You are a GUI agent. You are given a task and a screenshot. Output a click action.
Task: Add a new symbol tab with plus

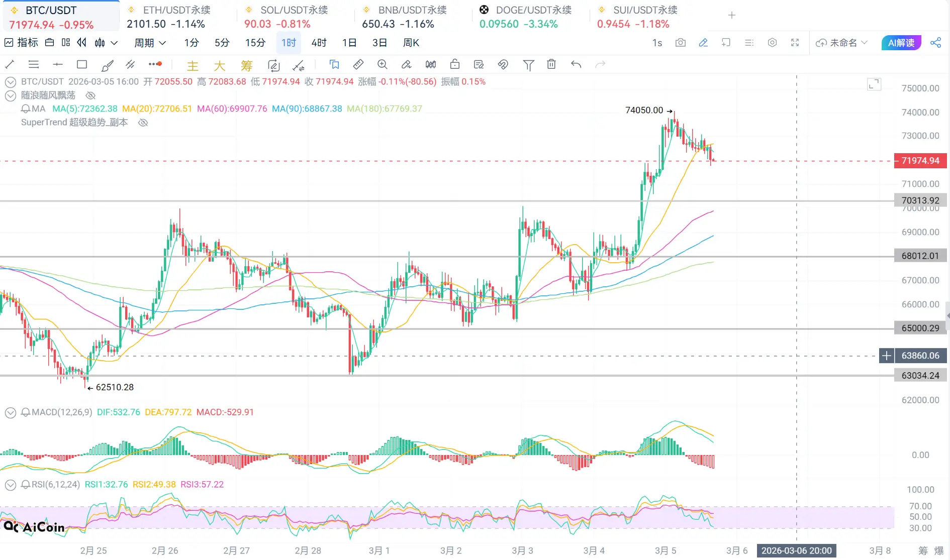point(732,15)
